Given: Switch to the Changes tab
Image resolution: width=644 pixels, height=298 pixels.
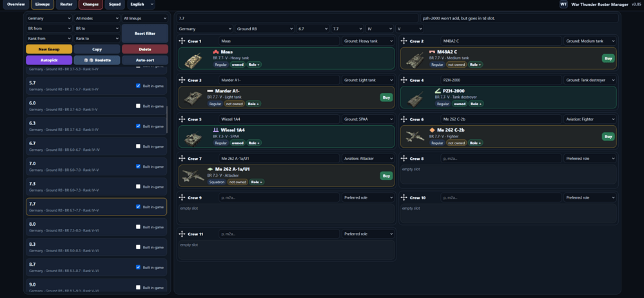Looking at the screenshot, I should pos(90,4).
